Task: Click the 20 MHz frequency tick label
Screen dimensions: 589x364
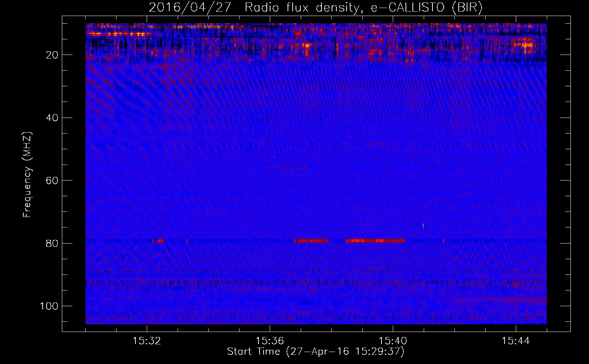Action: click(x=52, y=55)
